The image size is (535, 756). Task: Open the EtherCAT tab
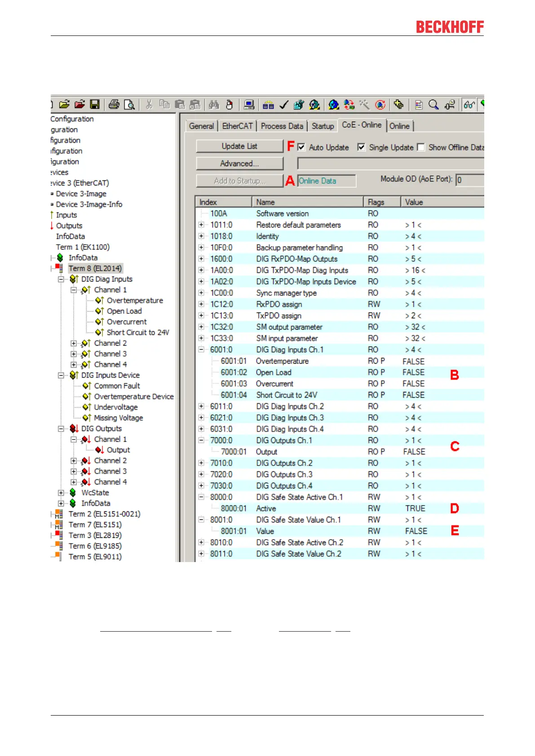coord(237,126)
